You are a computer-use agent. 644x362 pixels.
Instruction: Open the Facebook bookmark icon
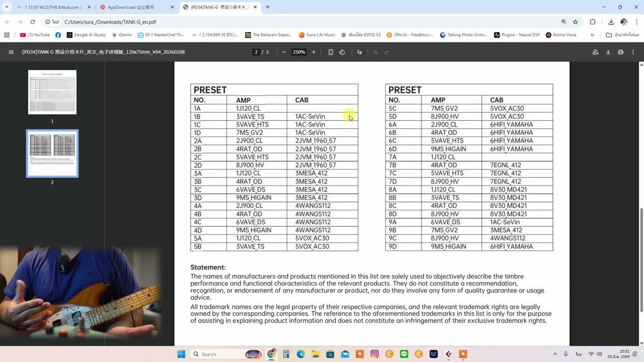click(58, 35)
